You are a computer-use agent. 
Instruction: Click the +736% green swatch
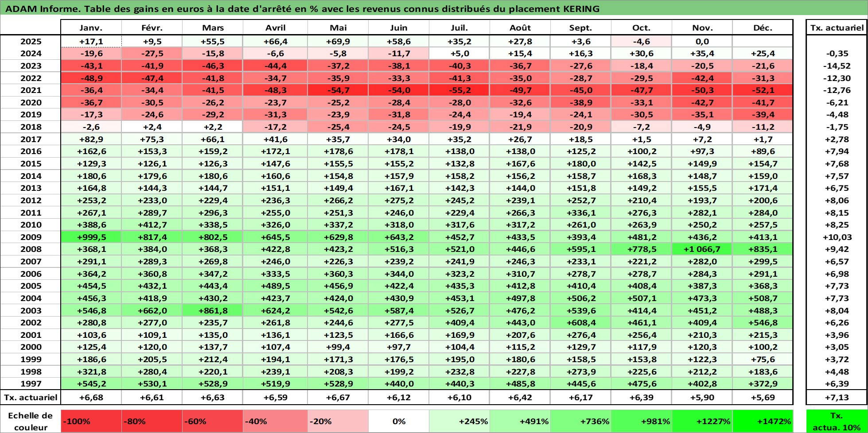click(581, 421)
